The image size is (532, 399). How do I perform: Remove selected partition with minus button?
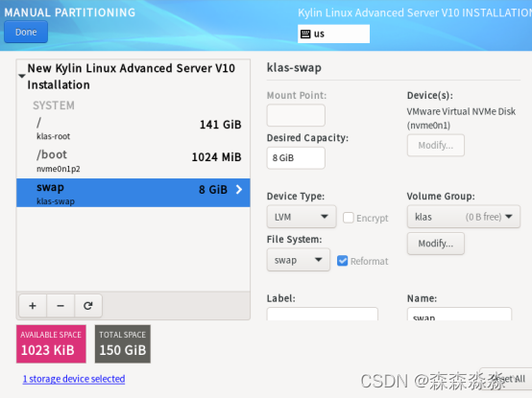(60, 306)
